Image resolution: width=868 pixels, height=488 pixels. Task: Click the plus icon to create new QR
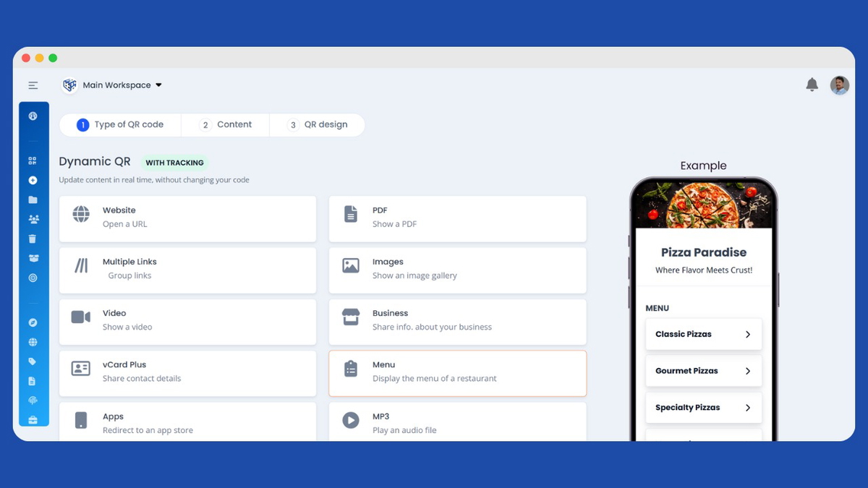tap(33, 180)
